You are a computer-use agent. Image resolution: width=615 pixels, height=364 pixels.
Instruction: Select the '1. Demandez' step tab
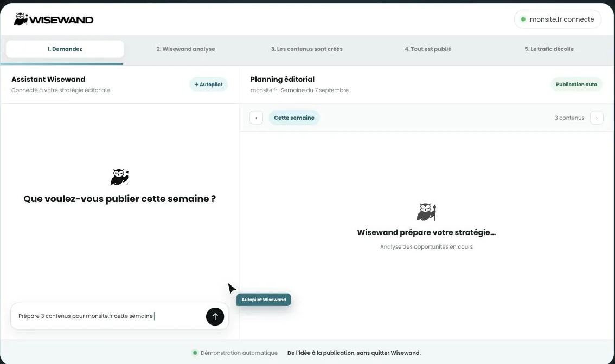point(65,49)
